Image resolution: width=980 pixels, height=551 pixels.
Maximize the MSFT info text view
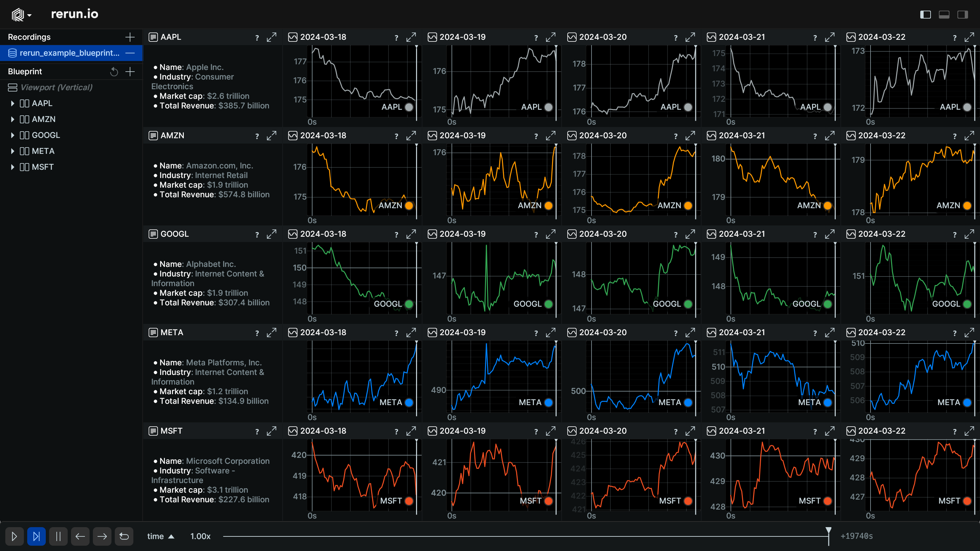coord(271,431)
